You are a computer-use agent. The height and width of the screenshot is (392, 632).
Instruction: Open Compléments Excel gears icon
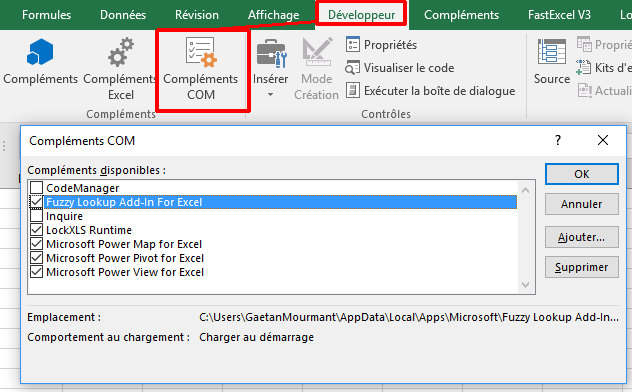coord(121,52)
